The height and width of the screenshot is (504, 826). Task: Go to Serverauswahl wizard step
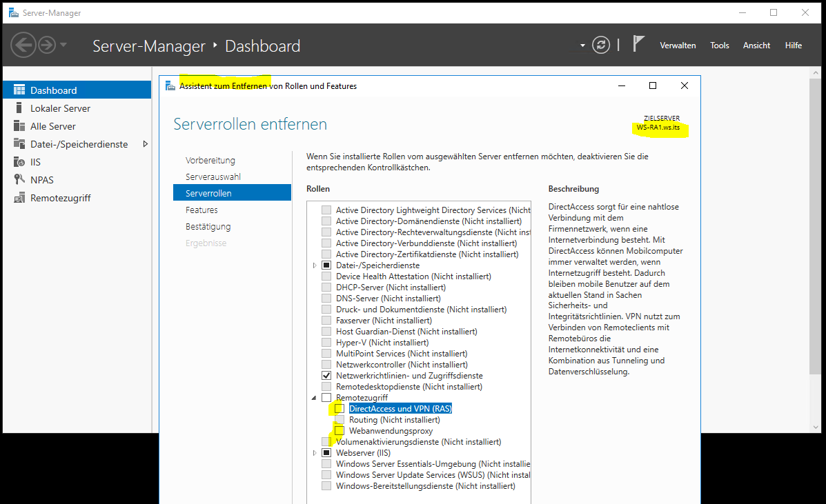point(213,177)
